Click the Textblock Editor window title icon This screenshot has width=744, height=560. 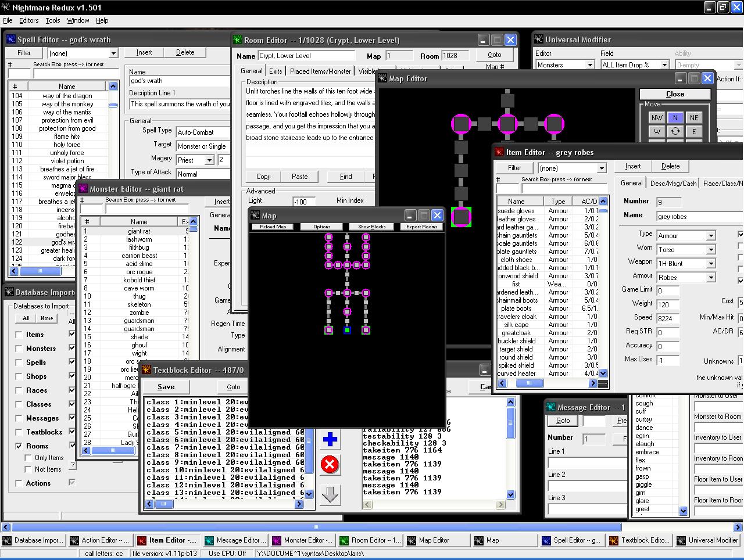147,370
